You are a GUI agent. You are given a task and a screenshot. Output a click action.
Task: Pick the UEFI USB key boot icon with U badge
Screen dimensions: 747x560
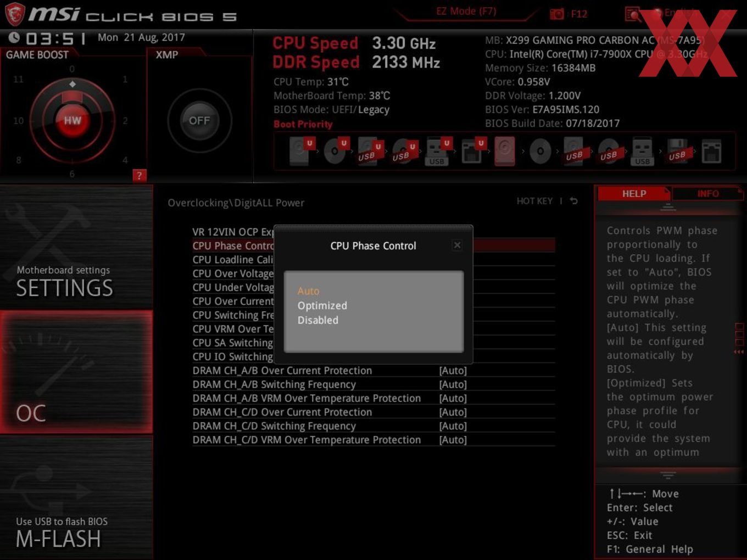438,151
